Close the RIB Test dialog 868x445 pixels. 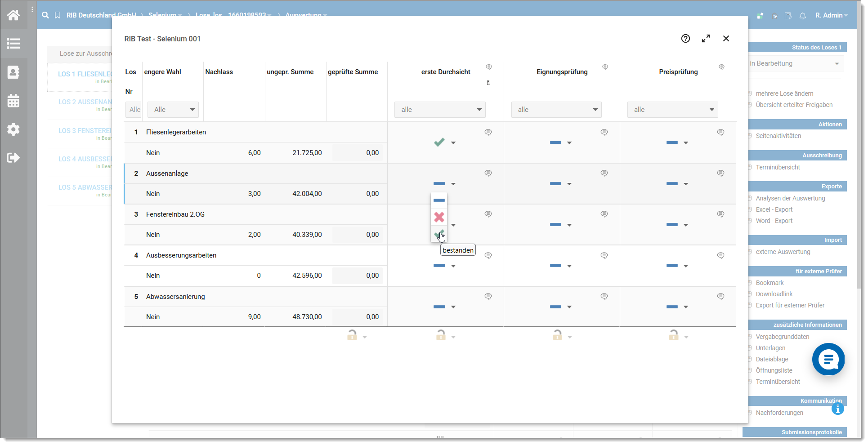(x=726, y=39)
